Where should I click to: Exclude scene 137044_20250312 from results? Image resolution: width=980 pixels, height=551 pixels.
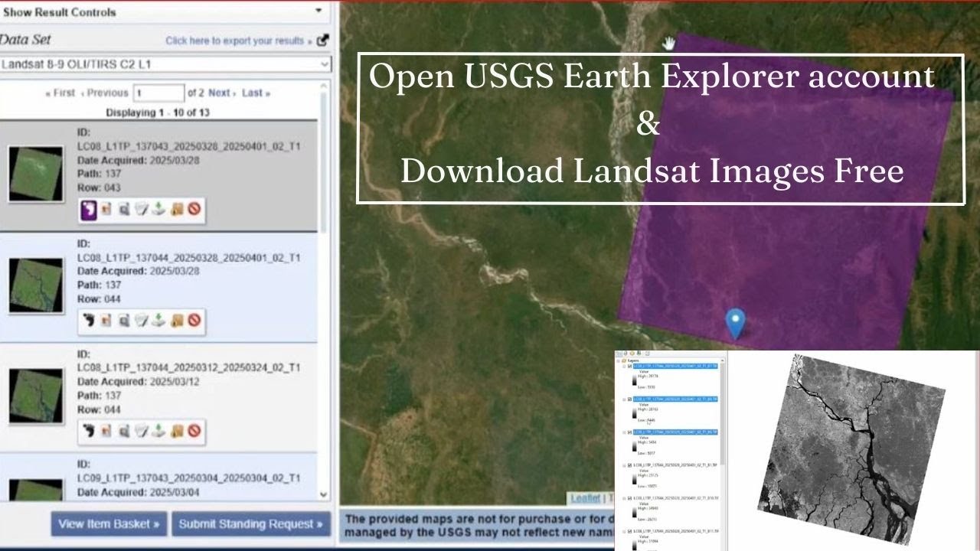coord(194,431)
